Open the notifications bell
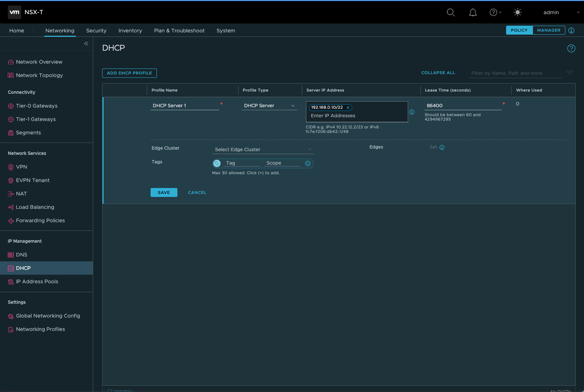The width and height of the screenshot is (584, 392). tap(473, 12)
